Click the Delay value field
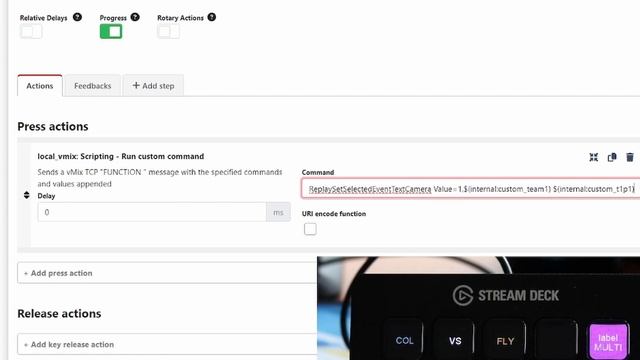The width and height of the screenshot is (640, 360). tap(152, 212)
